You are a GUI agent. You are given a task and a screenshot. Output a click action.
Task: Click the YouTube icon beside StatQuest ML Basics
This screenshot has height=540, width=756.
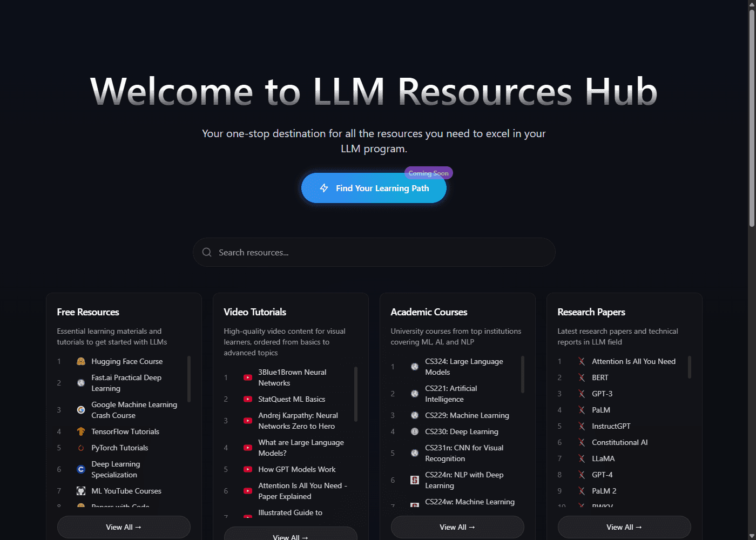248,399
